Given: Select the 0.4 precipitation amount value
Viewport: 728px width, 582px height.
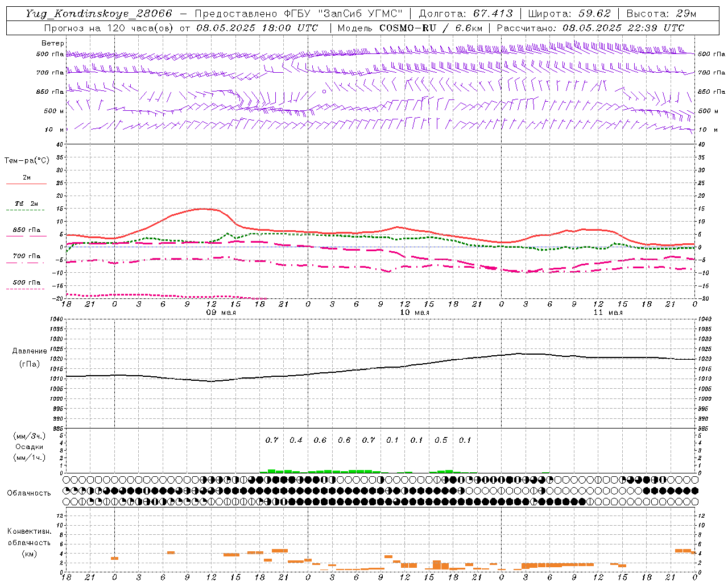Looking at the screenshot, I should click(x=296, y=440).
